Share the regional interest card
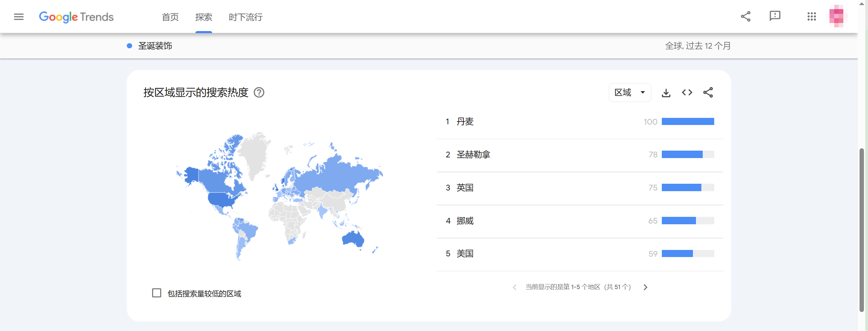The width and height of the screenshot is (868, 331). point(708,93)
